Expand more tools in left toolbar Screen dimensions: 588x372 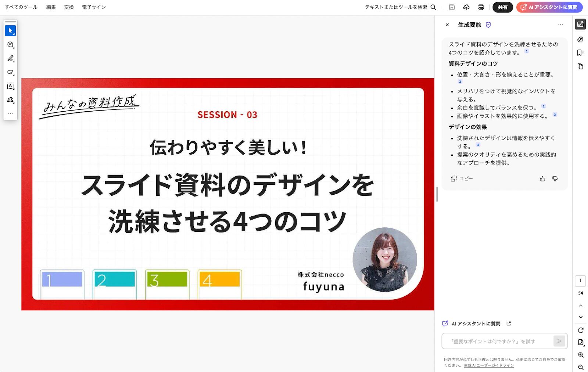pos(10,113)
